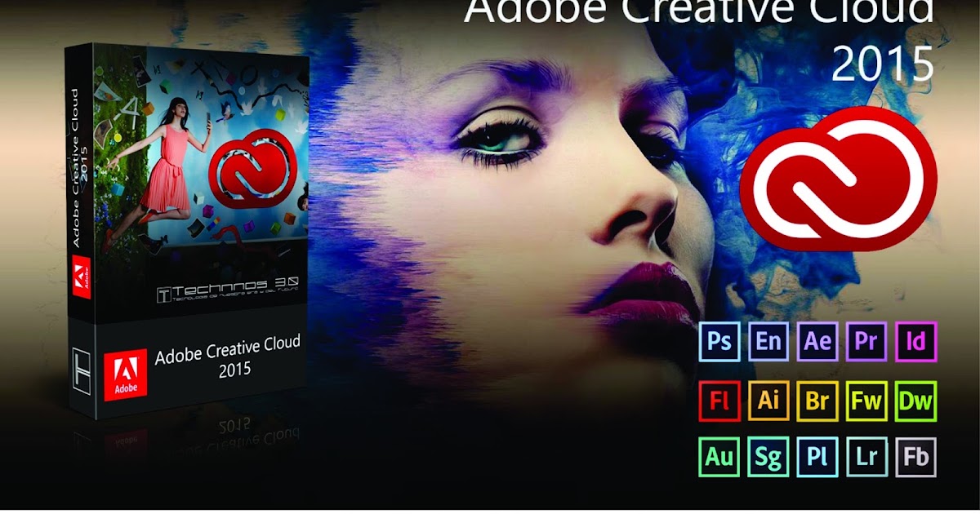Open the Fireworks (Fw) icon

coord(866,401)
